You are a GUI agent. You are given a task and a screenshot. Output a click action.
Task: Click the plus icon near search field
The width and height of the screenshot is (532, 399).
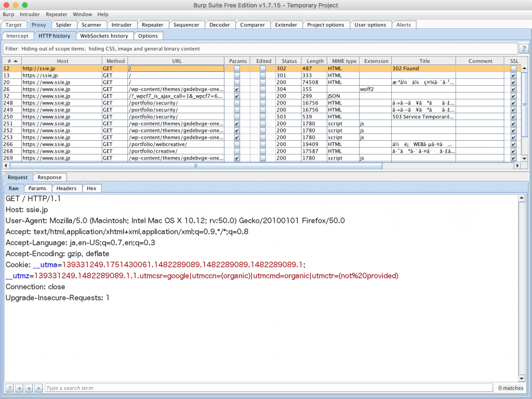tap(29, 388)
